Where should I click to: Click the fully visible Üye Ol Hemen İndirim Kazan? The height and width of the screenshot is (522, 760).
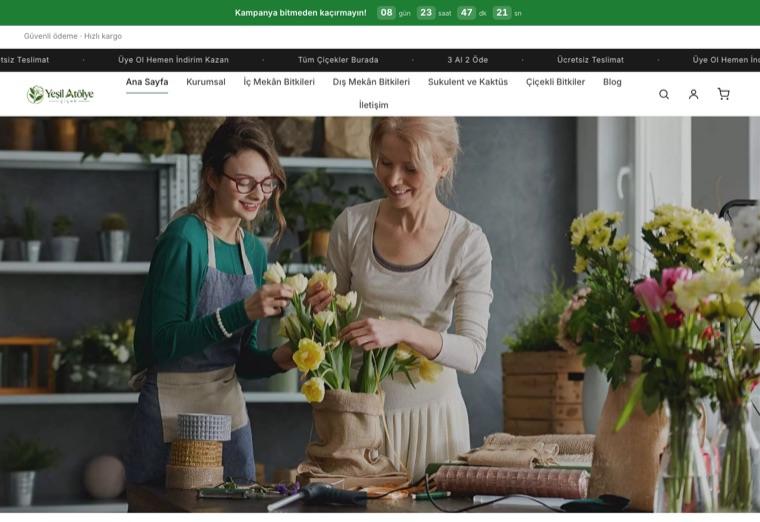174,60
